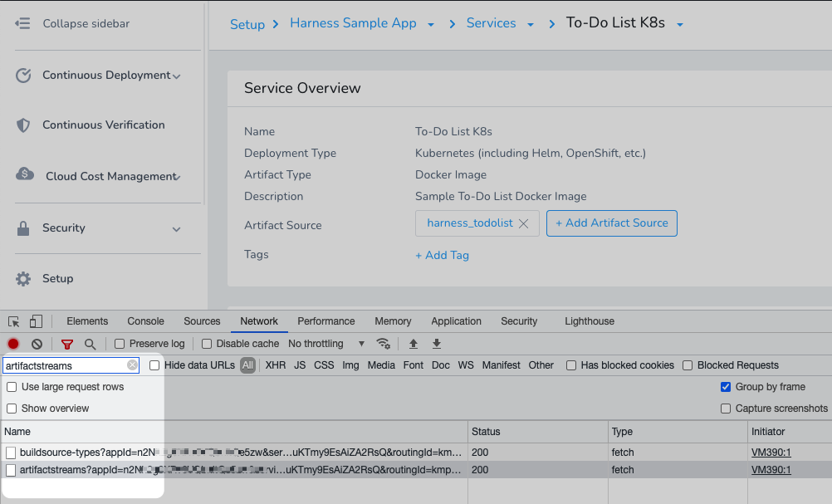Screen dimensions: 832x504
Task: Click the Collapse sidebar icon
Action: click(x=22, y=23)
